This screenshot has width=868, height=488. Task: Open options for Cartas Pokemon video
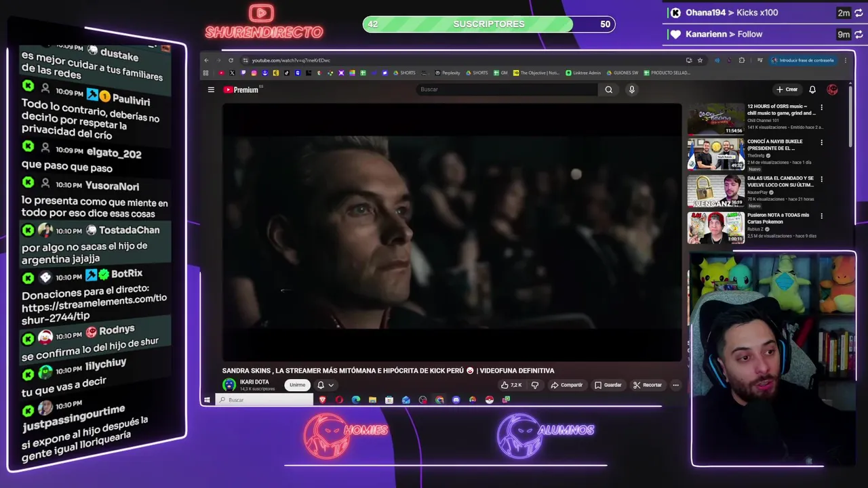coord(821,216)
